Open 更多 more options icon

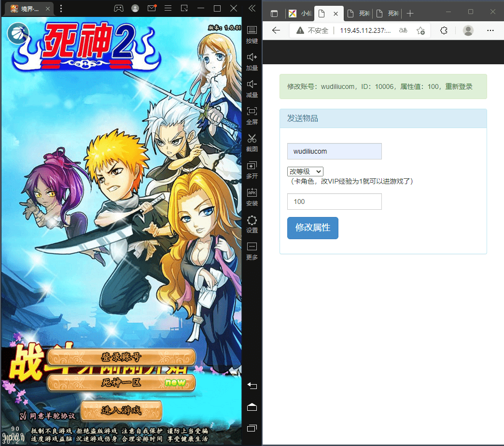point(252,251)
